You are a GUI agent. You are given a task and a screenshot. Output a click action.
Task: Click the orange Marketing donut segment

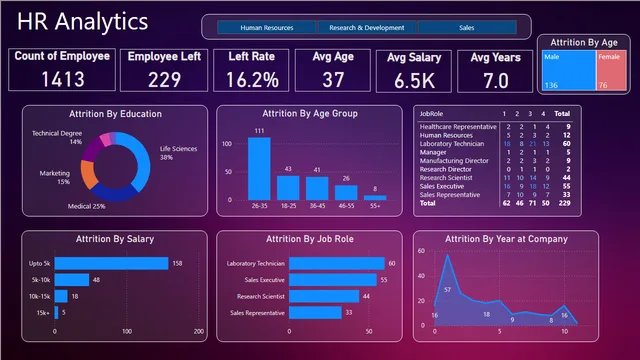tap(88, 174)
